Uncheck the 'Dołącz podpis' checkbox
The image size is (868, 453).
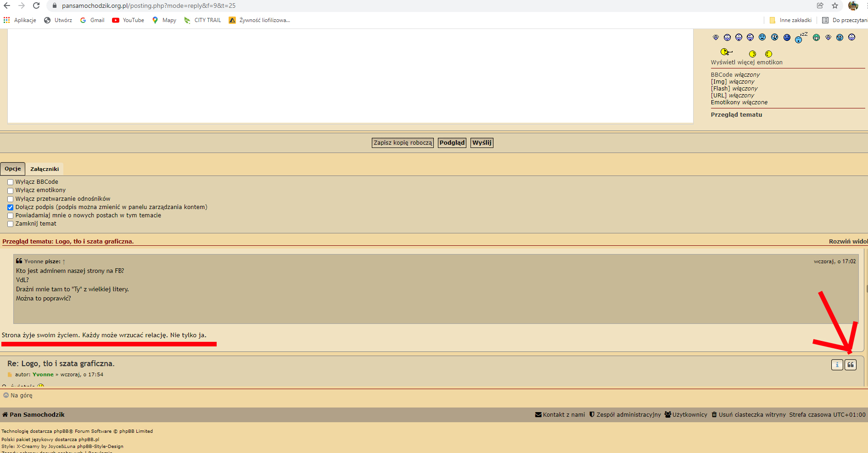10,208
